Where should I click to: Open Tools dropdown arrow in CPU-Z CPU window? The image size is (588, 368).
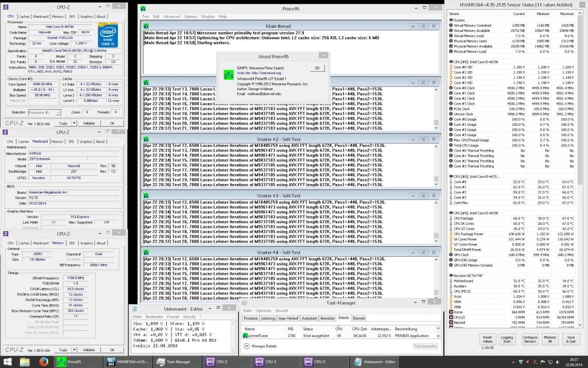[74, 123]
